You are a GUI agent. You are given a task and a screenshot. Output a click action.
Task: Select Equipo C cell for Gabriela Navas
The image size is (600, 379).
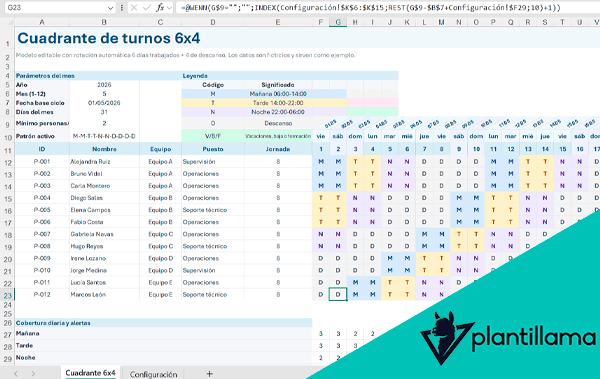(160, 234)
